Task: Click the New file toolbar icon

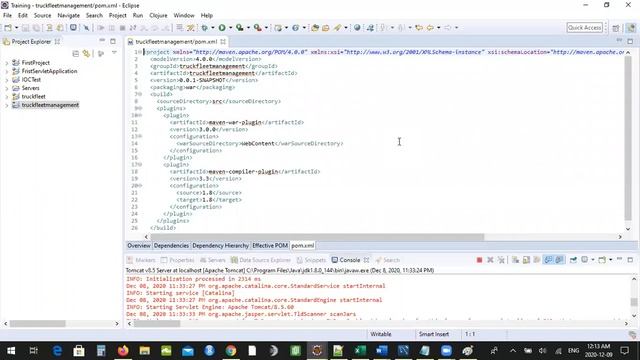Action: (x=8, y=28)
